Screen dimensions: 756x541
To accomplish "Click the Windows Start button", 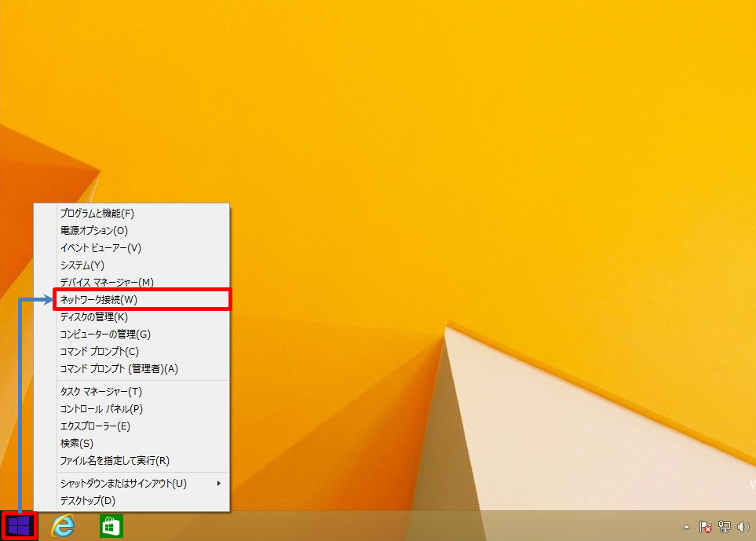I will [20, 526].
